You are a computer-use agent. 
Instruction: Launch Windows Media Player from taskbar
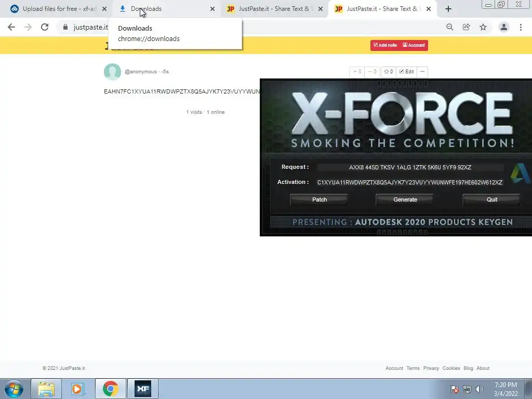click(78, 389)
